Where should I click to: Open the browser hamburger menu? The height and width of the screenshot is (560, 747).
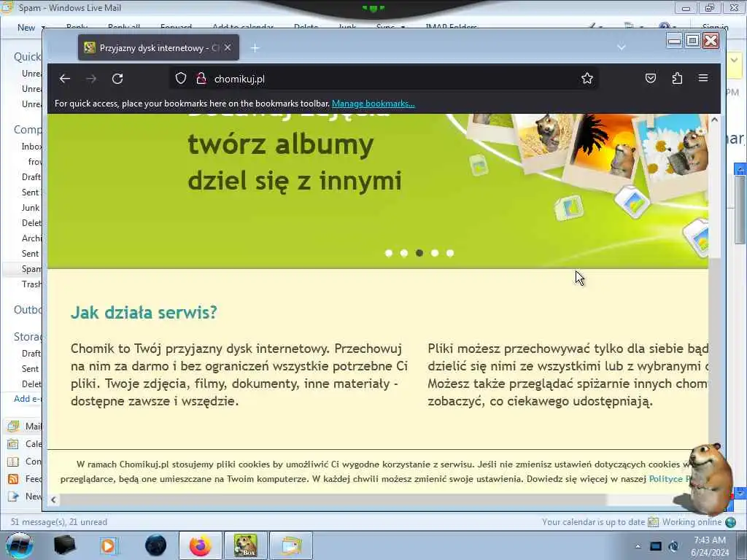click(703, 78)
